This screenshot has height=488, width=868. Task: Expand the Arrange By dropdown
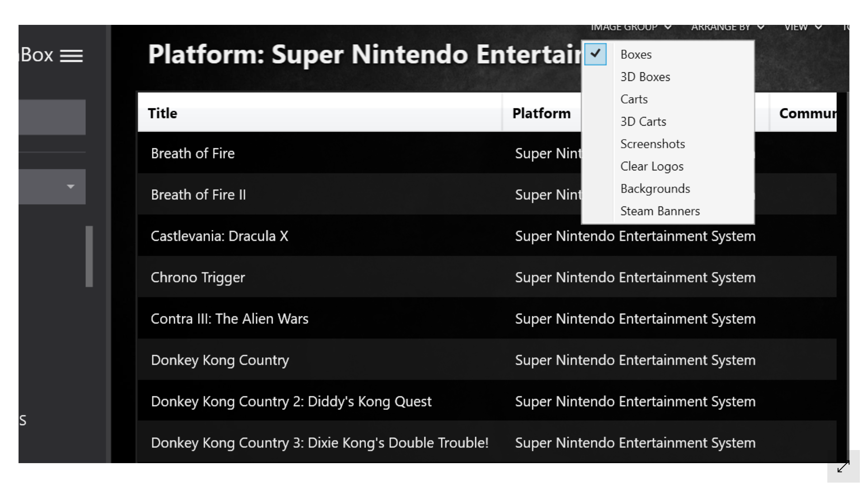click(x=728, y=28)
